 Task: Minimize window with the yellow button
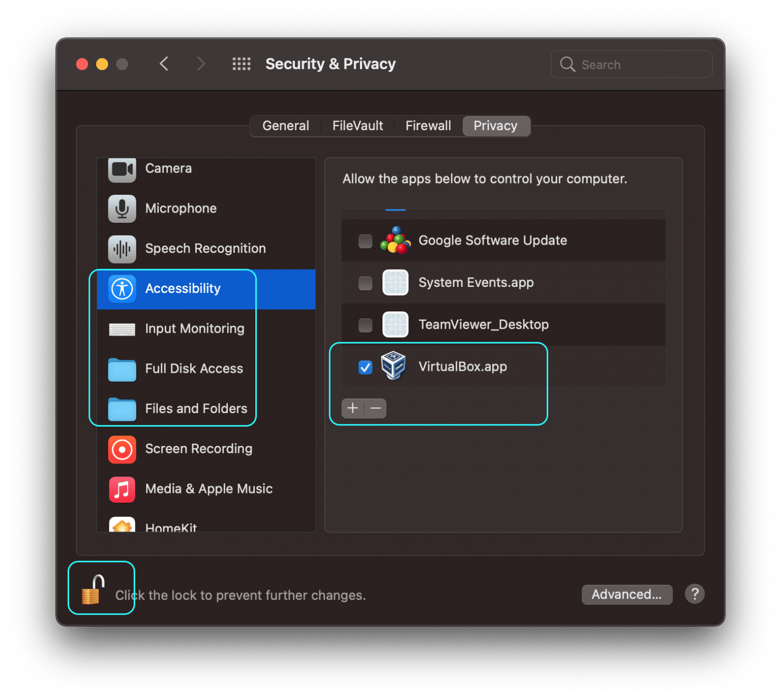point(102,64)
